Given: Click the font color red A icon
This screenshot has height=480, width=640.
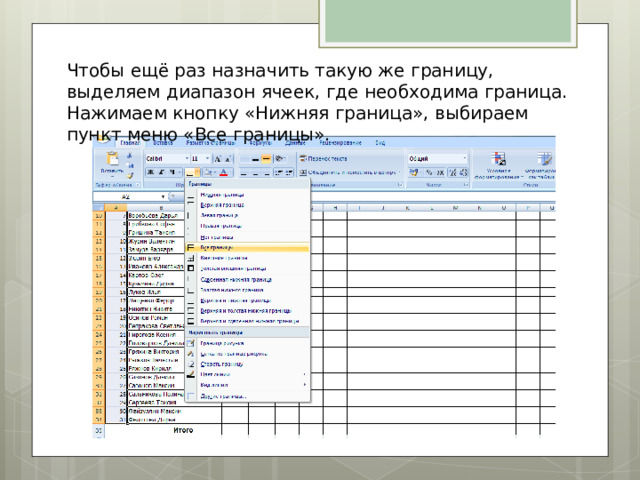Looking at the screenshot, I should click(x=223, y=173).
